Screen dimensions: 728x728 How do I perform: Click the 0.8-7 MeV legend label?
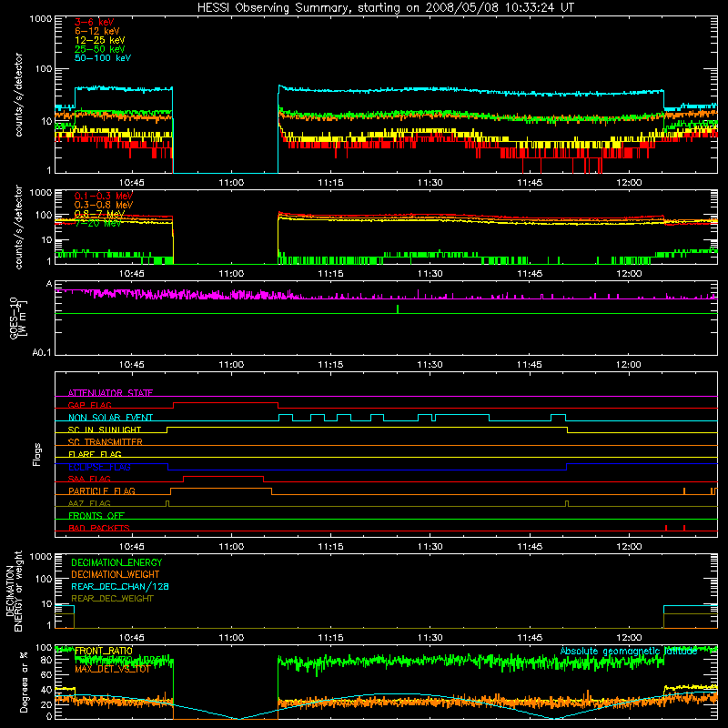tap(99, 214)
